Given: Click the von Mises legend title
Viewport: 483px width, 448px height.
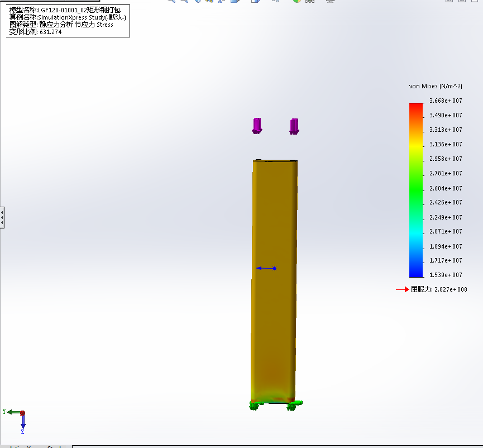Looking at the screenshot, I should 436,86.
